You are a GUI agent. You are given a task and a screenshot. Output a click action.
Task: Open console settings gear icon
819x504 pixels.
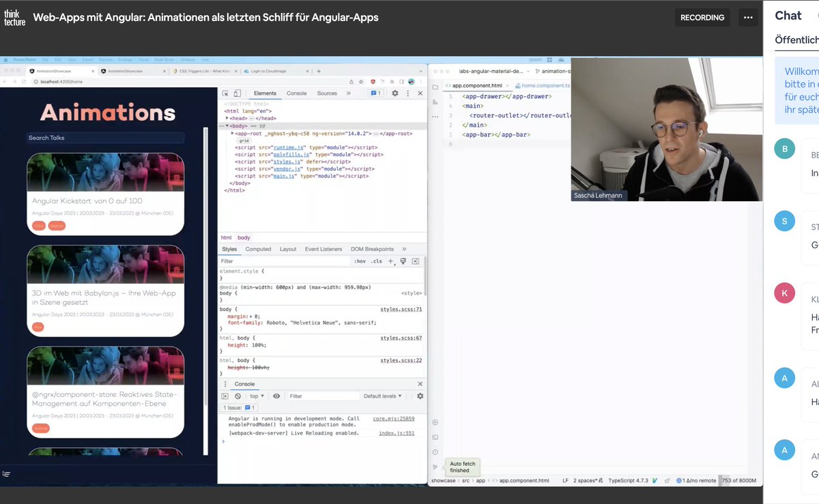click(420, 396)
